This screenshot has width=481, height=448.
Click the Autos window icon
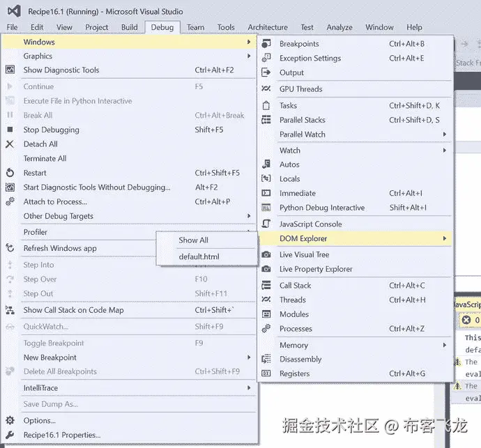266,164
